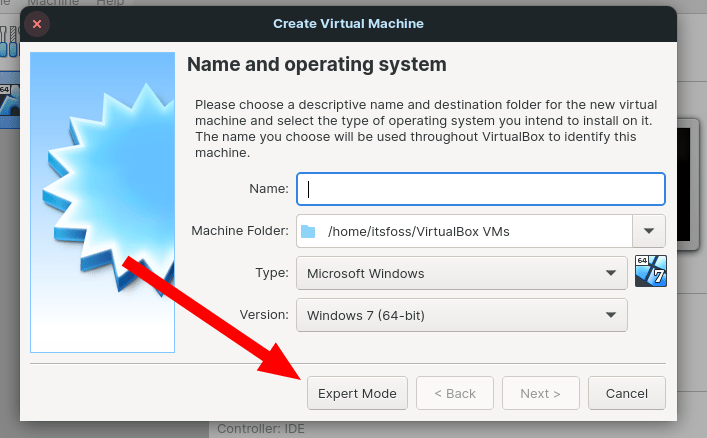Open the Version dropdown showing Windows 7 (64-bit)

(x=461, y=315)
